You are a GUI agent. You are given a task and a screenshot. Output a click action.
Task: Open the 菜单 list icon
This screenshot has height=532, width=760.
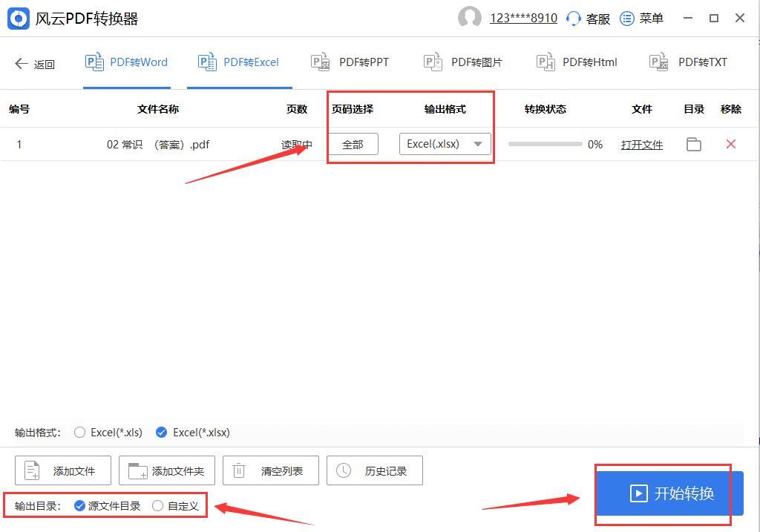tap(626, 19)
